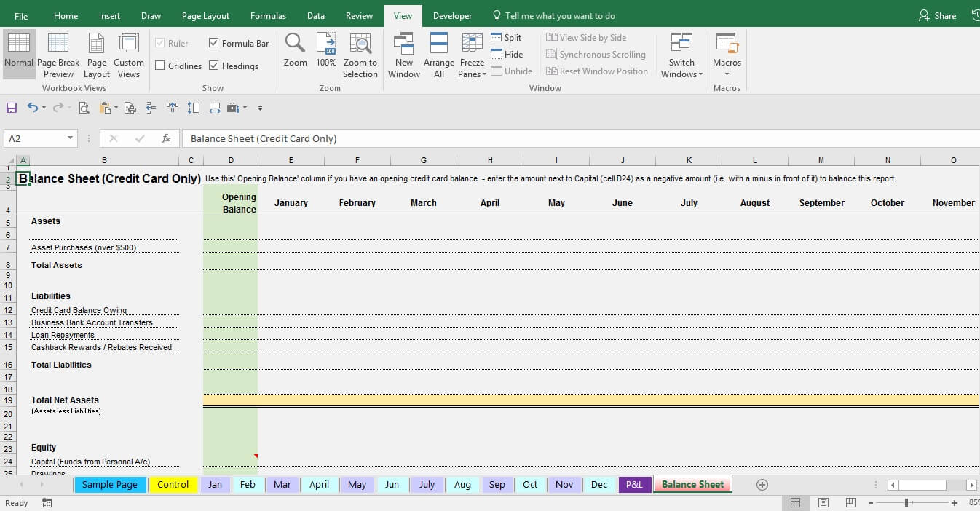Viewport: 980px width, 511px height.
Task: Click the Save icon in the quick access toolbar
Action: click(12, 108)
